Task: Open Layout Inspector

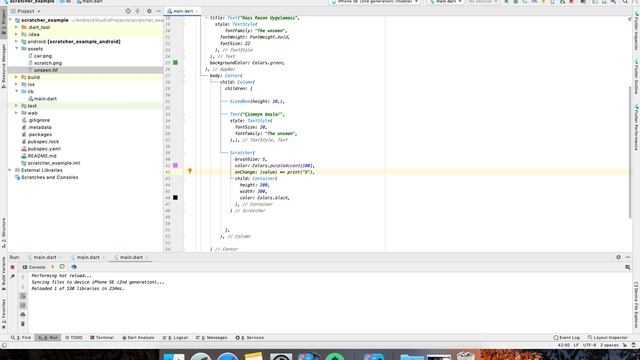Action: (607, 338)
